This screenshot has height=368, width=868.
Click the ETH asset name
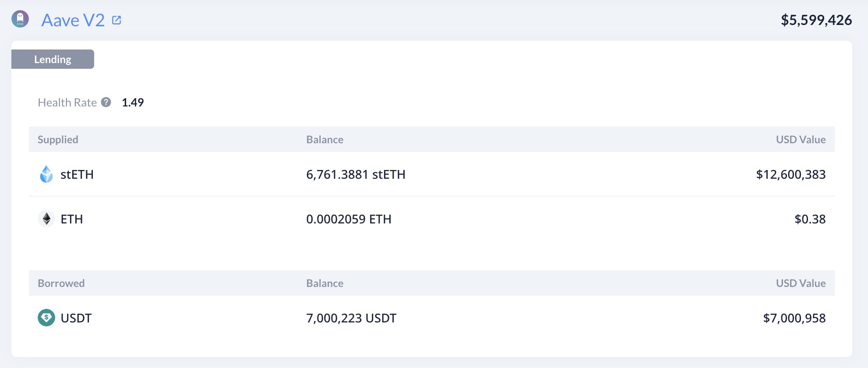[72, 219]
